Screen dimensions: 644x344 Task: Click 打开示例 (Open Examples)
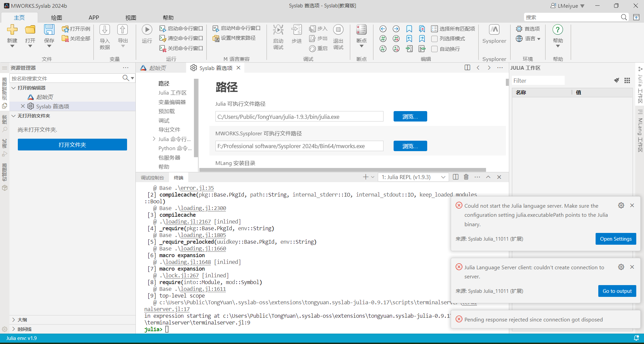[76, 29]
